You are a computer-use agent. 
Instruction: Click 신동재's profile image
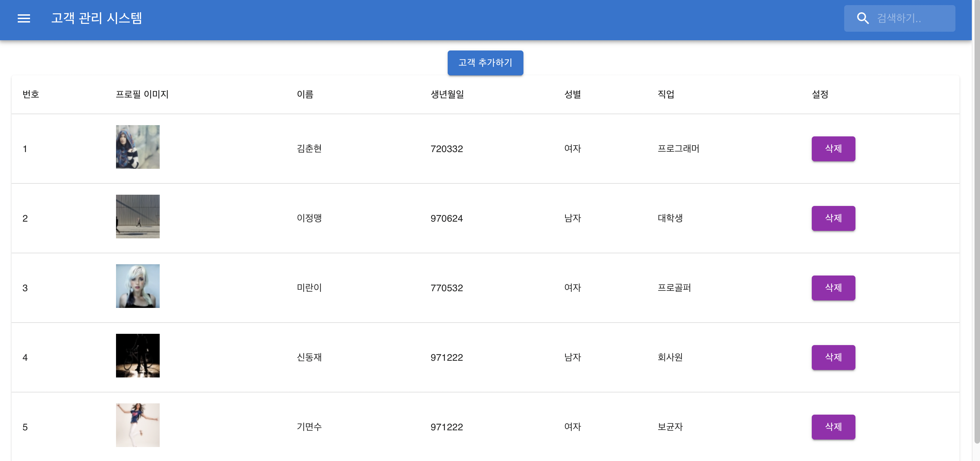138,356
